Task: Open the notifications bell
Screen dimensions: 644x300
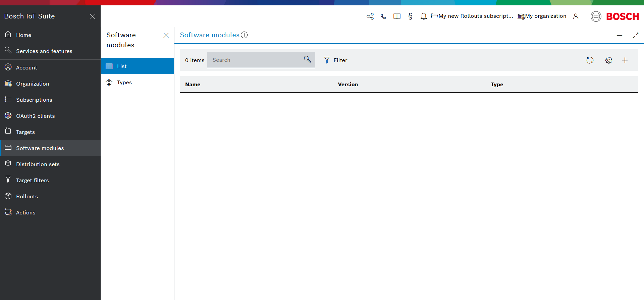Action: pyautogui.click(x=424, y=16)
